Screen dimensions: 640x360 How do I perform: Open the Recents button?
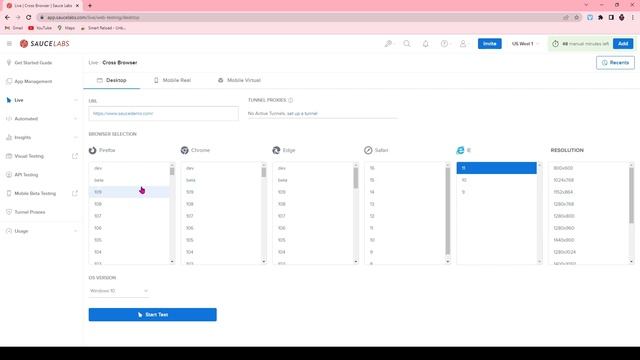tap(615, 63)
